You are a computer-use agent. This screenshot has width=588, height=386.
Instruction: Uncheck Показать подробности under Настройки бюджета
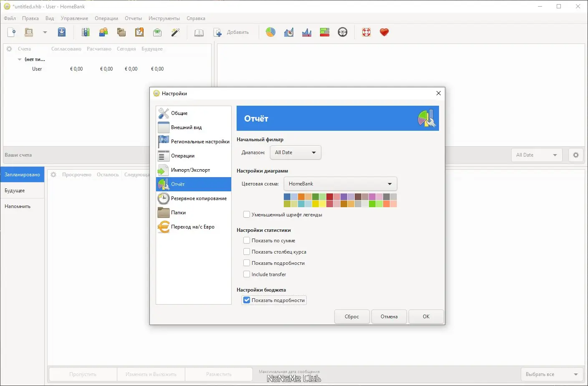[x=247, y=300]
